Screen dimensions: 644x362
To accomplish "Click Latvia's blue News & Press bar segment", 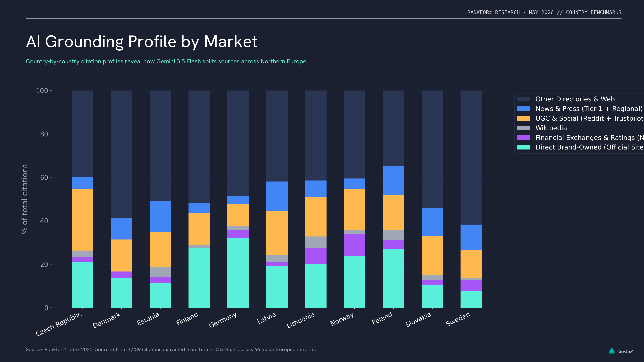I will [277, 197].
